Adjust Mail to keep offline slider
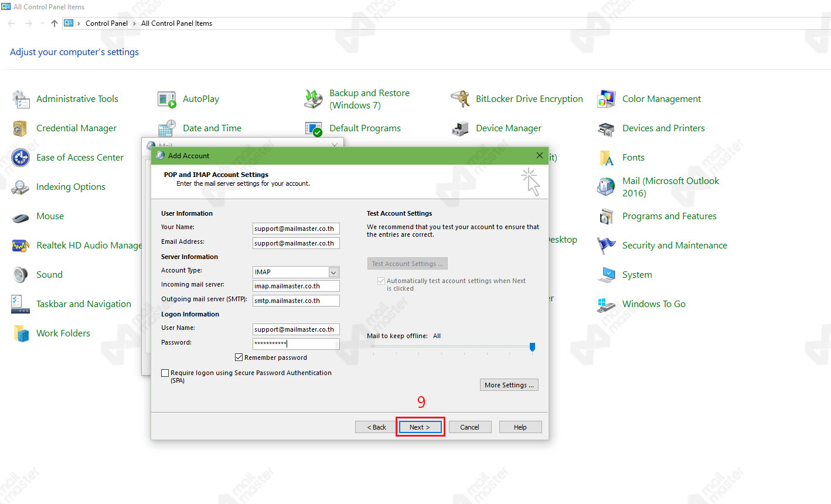 (x=532, y=347)
